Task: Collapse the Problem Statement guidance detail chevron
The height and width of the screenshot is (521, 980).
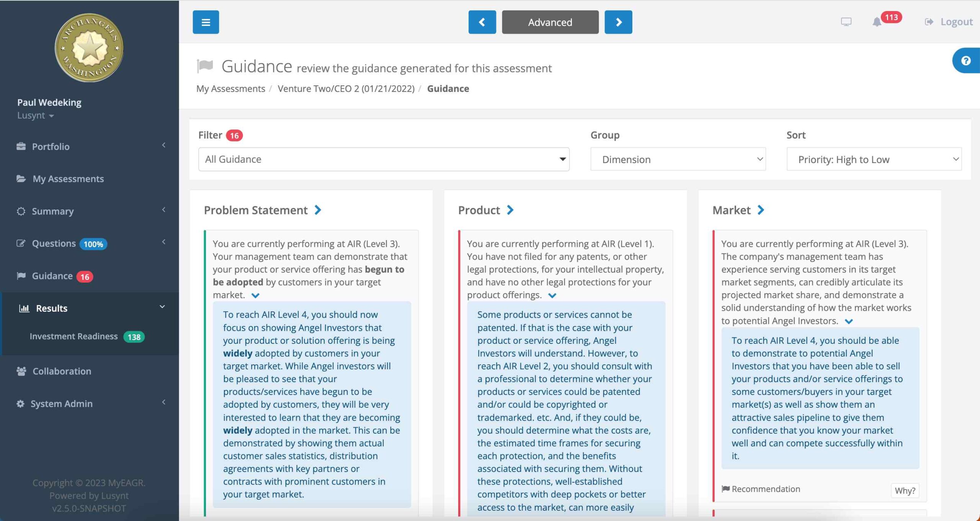Action: (x=255, y=296)
